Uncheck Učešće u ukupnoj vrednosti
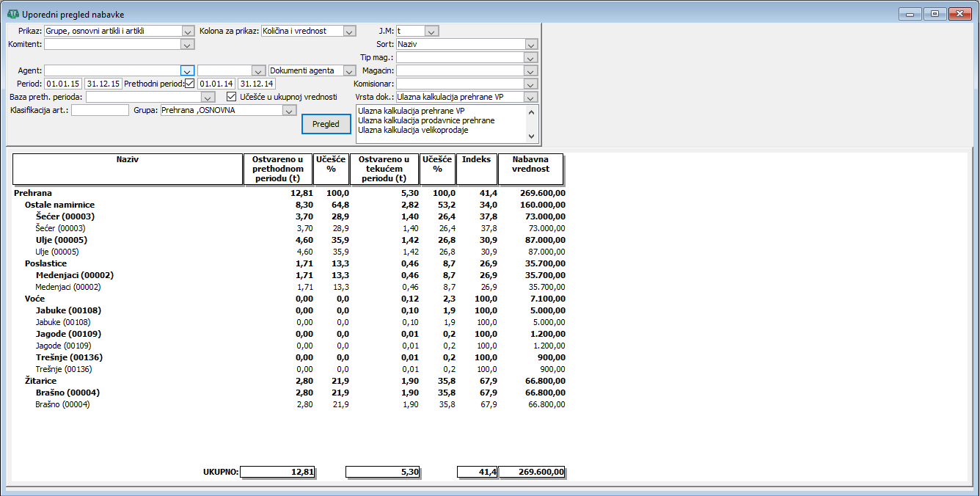Image resolution: width=980 pixels, height=496 pixels. tap(232, 97)
